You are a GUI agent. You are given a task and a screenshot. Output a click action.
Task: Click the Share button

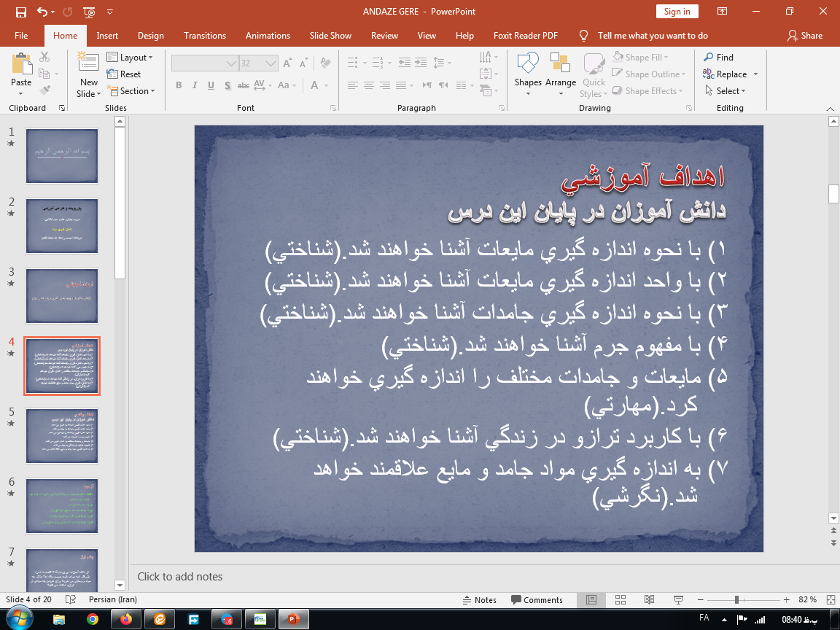[805, 36]
